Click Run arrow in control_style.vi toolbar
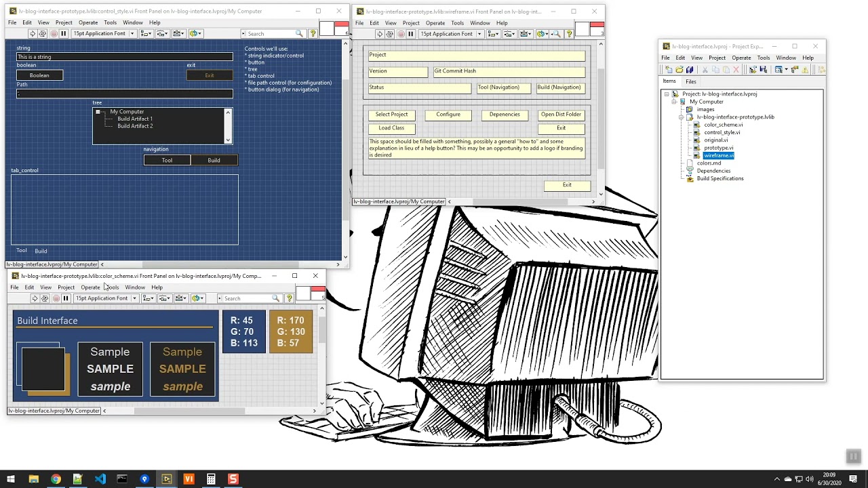This screenshot has width=868, height=488. [32, 33]
